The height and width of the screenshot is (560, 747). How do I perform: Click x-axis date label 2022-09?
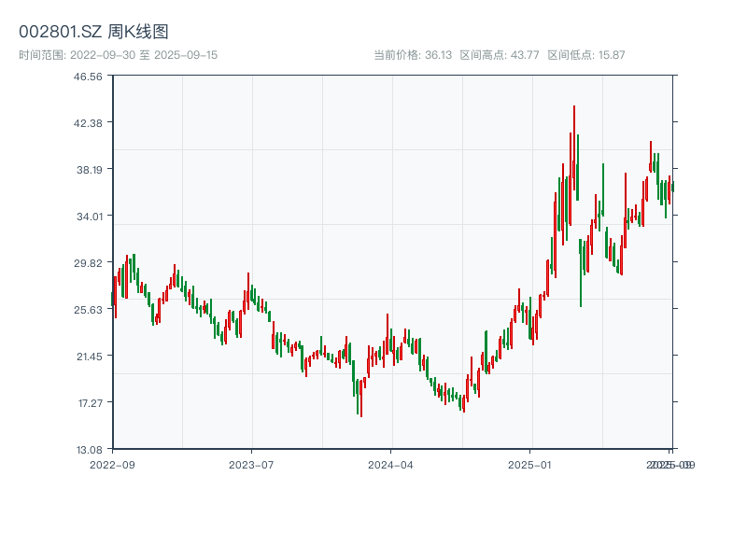coord(112,465)
